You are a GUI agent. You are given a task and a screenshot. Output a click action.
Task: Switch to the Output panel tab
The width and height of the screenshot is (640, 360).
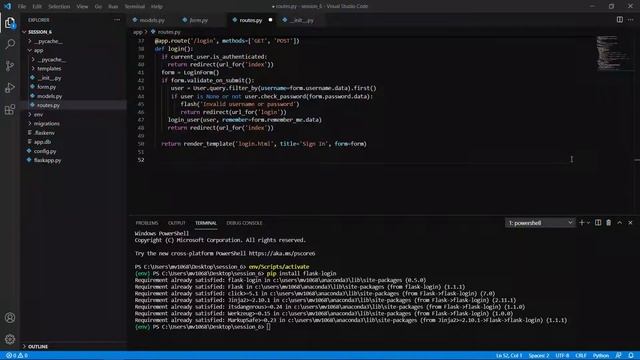pyautogui.click(x=177, y=223)
